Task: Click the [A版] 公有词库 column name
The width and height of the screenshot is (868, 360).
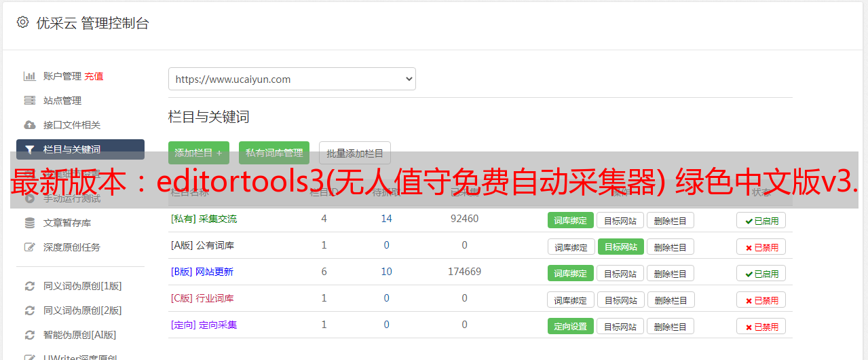Action: click(202, 245)
